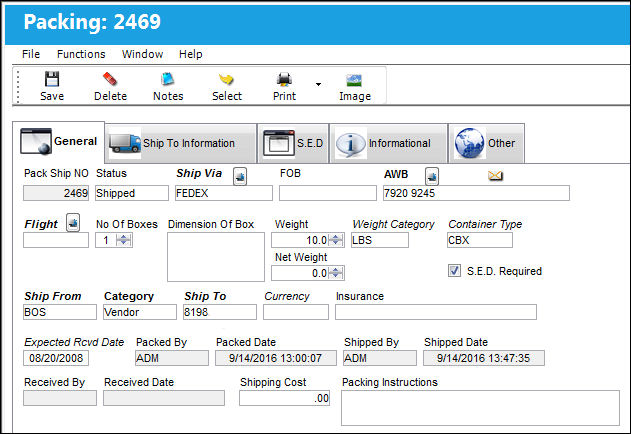This screenshot has width=631, height=434.
Task: Switch to the Ship To Information tab
Action: (x=181, y=143)
